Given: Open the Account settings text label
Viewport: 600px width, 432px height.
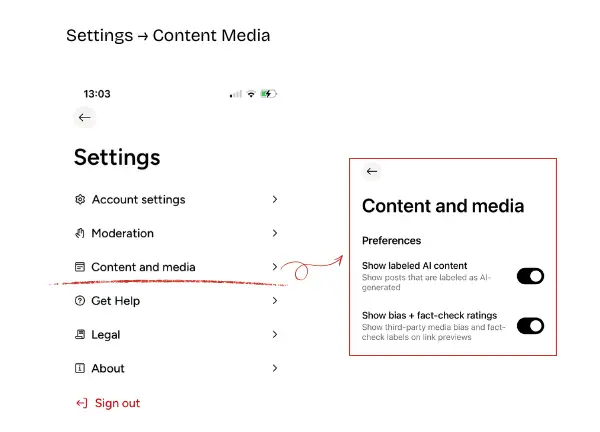Looking at the screenshot, I should [138, 200].
